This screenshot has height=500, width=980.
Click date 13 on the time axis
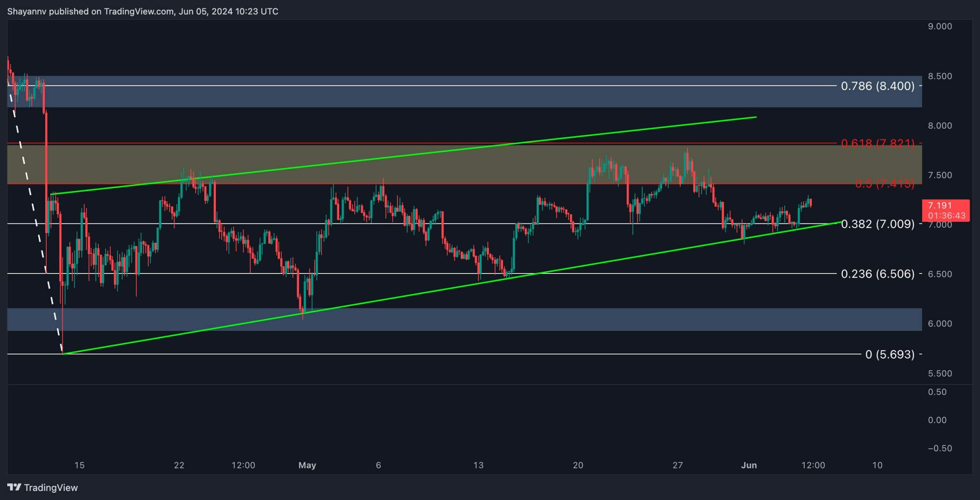[x=478, y=465]
